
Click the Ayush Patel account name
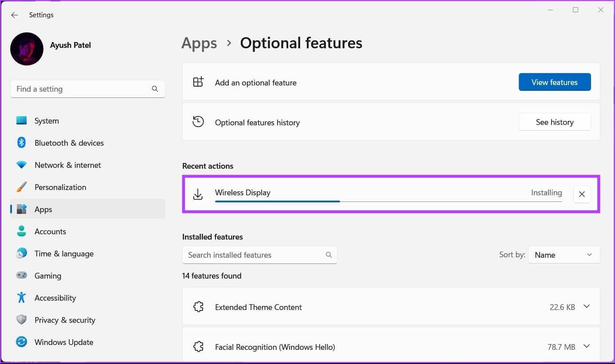(x=71, y=45)
